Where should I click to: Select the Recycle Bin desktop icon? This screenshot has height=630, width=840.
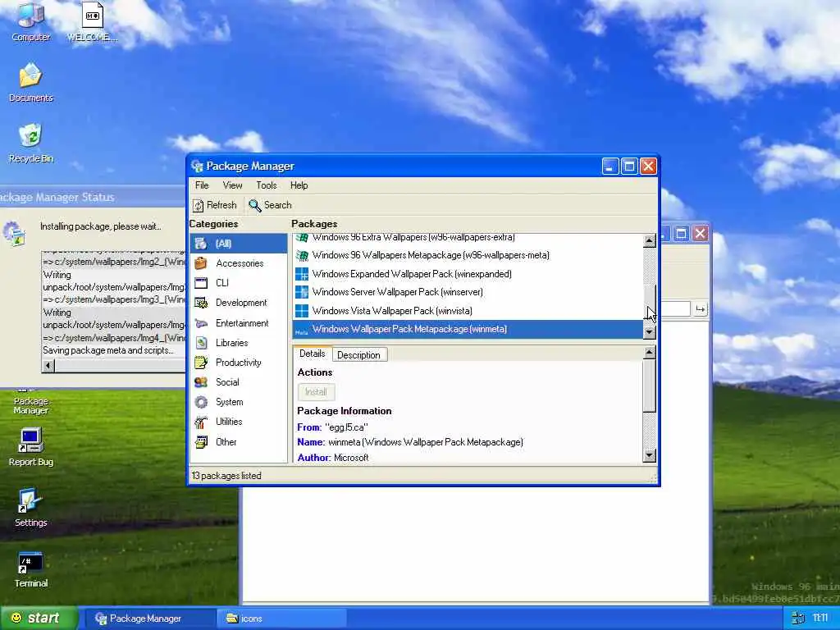(30, 143)
